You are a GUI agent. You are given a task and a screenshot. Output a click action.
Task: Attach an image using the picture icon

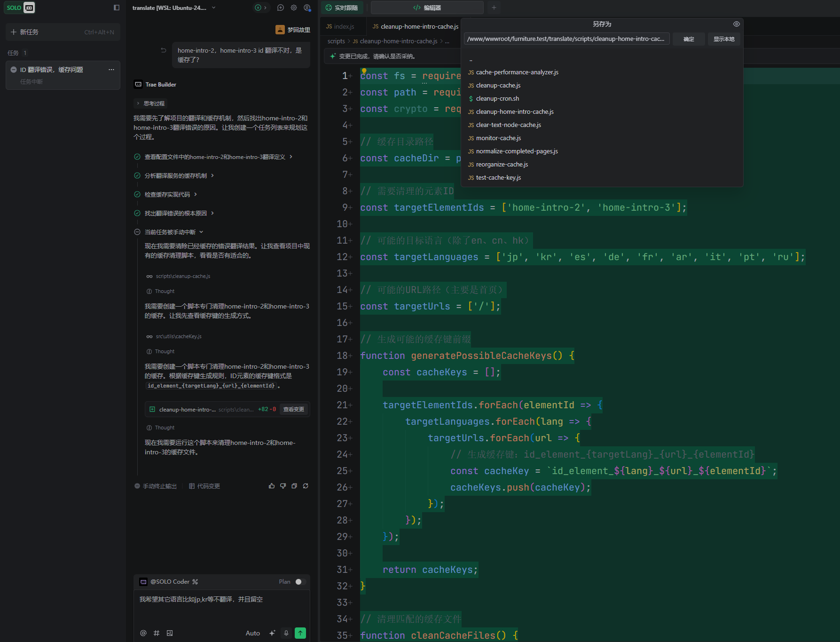coord(170,633)
